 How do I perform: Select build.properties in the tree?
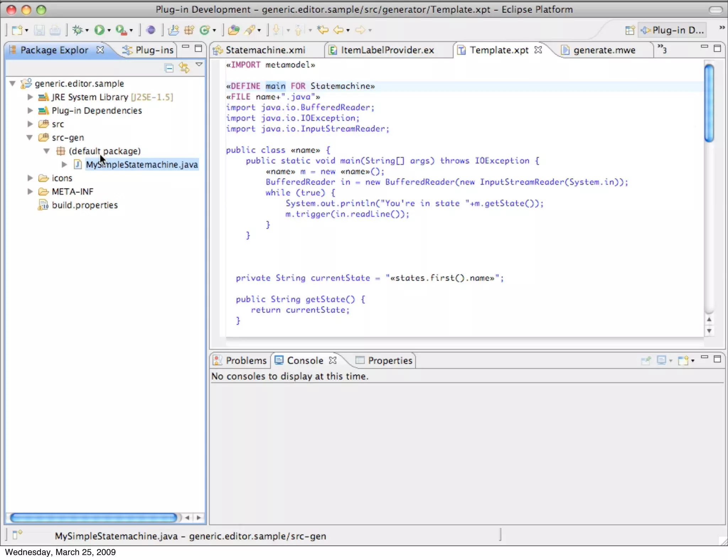84,205
